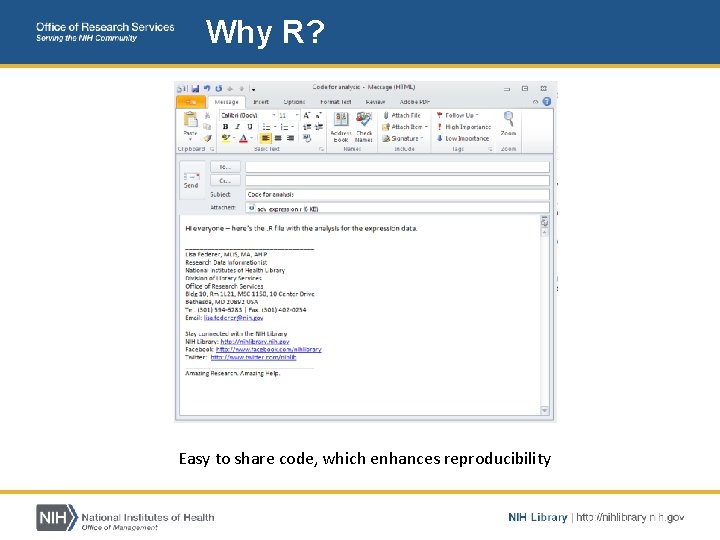Click the Clear Formatting icon
This screenshot has height=540, width=720.
(x=307, y=138)
